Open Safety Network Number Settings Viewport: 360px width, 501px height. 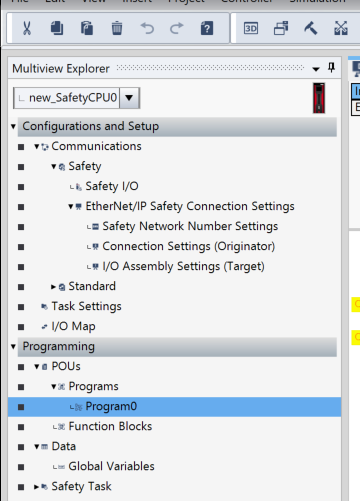click(x=190, y=226)
